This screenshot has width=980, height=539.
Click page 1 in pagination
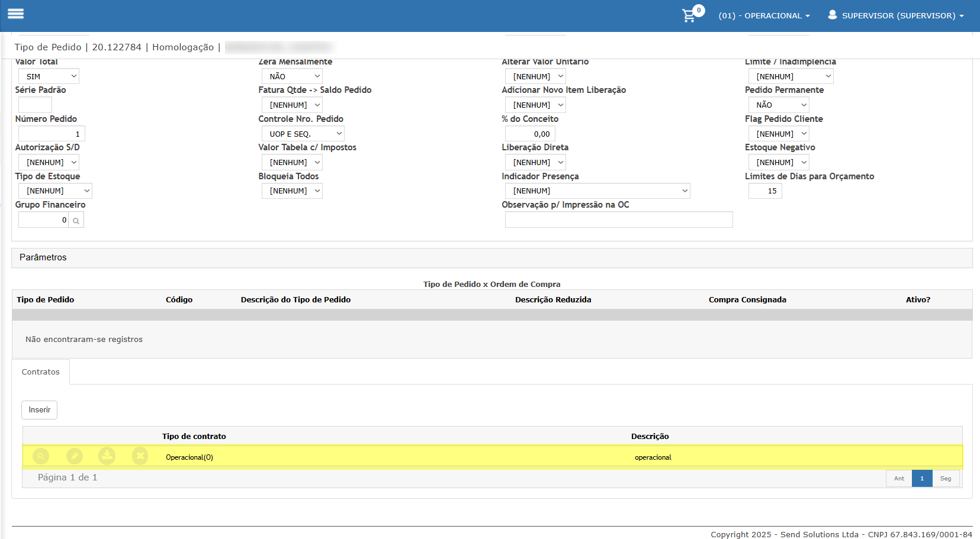pos(922,479)
